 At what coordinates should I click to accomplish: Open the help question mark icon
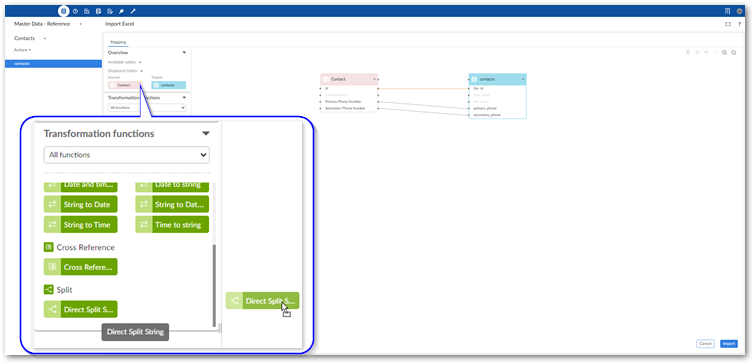(x=740, y=24)
